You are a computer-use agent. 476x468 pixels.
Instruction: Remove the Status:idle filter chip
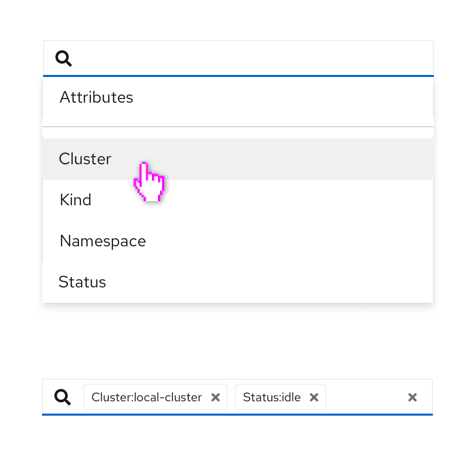pos(314,397)
